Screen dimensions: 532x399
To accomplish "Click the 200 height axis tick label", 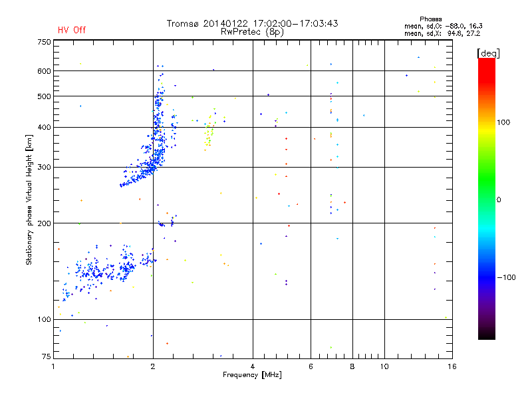I will coord(44,223).
